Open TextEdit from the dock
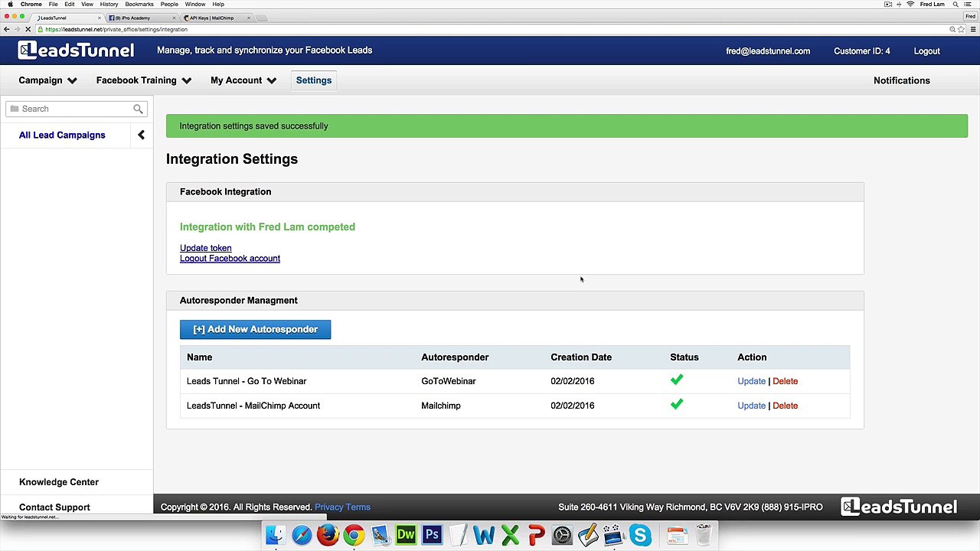The image size is (980, 551). 458,535
